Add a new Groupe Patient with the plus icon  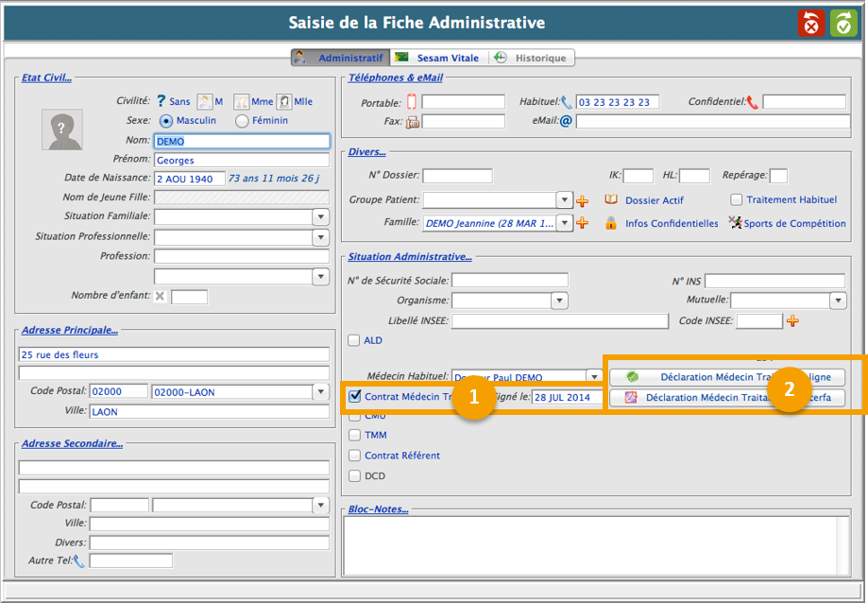[583, 200]
